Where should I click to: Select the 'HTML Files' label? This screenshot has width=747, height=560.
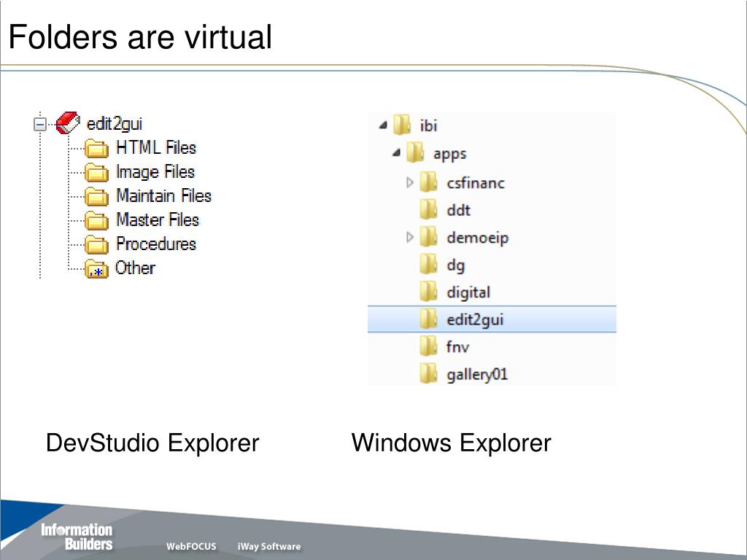click(156, 147)
